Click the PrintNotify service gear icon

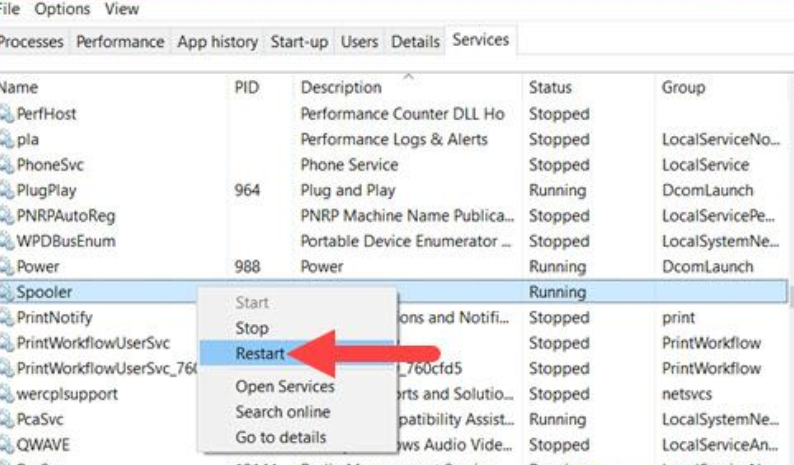click(x=7, y=318)
